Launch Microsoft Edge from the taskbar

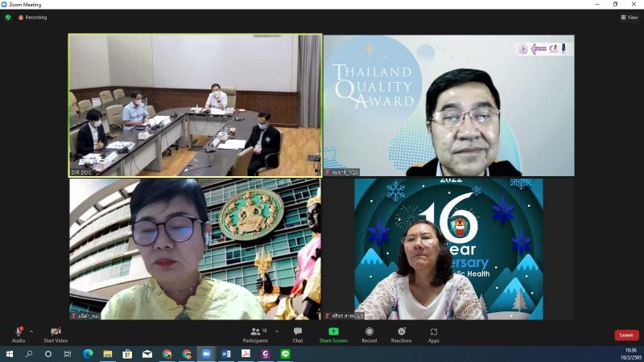point(88,354)
